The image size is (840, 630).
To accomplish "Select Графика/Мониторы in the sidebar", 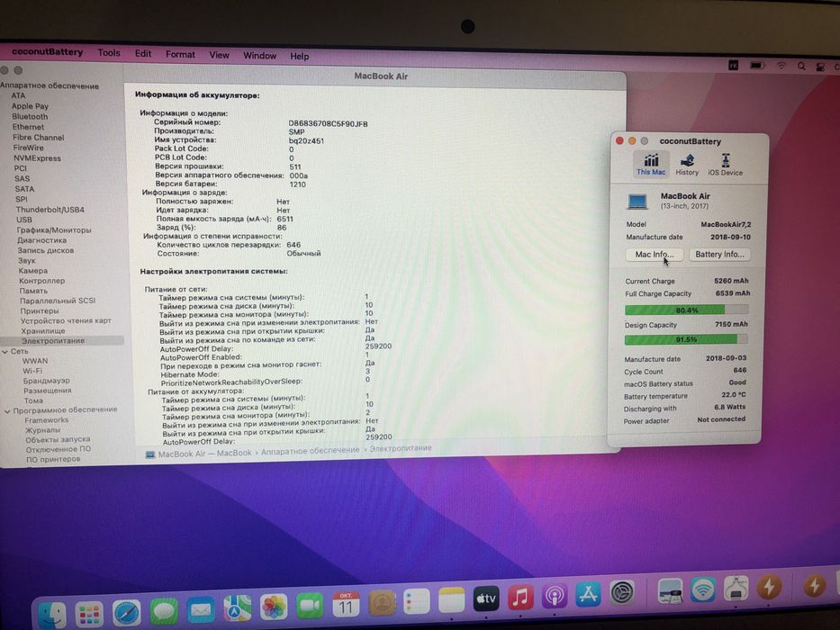I will 54,229.
